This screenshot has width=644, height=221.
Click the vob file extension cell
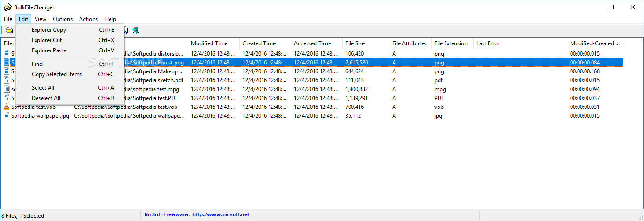coord(439,107)
